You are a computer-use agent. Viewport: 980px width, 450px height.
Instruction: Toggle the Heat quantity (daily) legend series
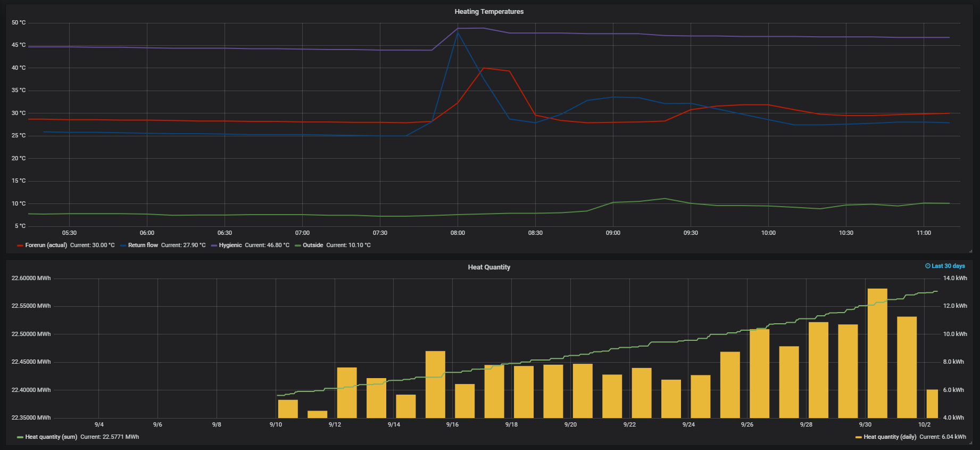(890, 437)
